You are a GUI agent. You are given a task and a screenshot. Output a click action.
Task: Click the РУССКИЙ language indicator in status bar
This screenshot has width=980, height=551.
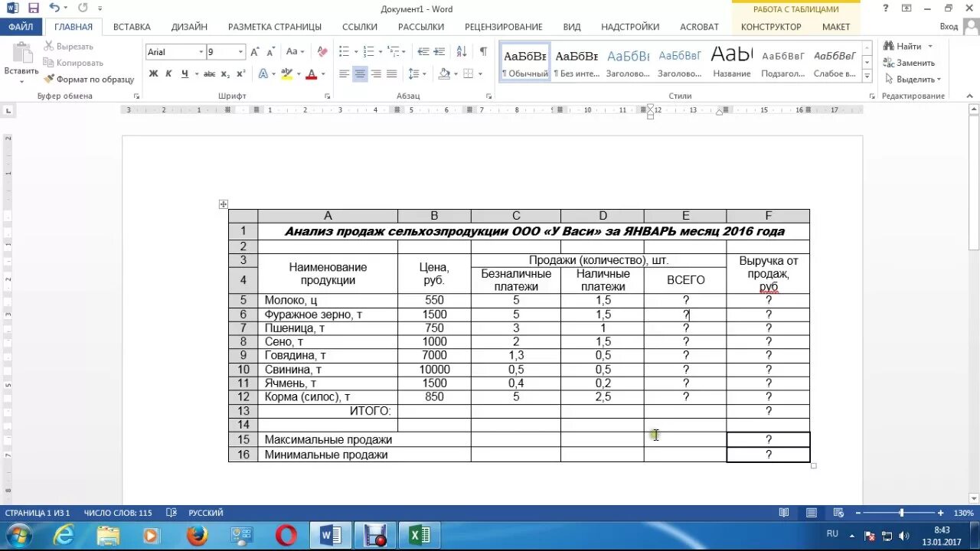coord(206,513)
